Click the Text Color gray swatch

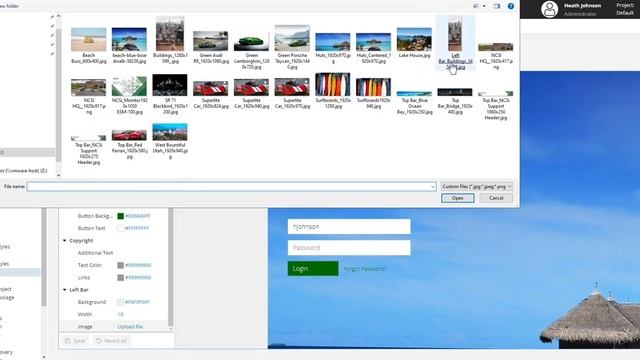[120, 265]
